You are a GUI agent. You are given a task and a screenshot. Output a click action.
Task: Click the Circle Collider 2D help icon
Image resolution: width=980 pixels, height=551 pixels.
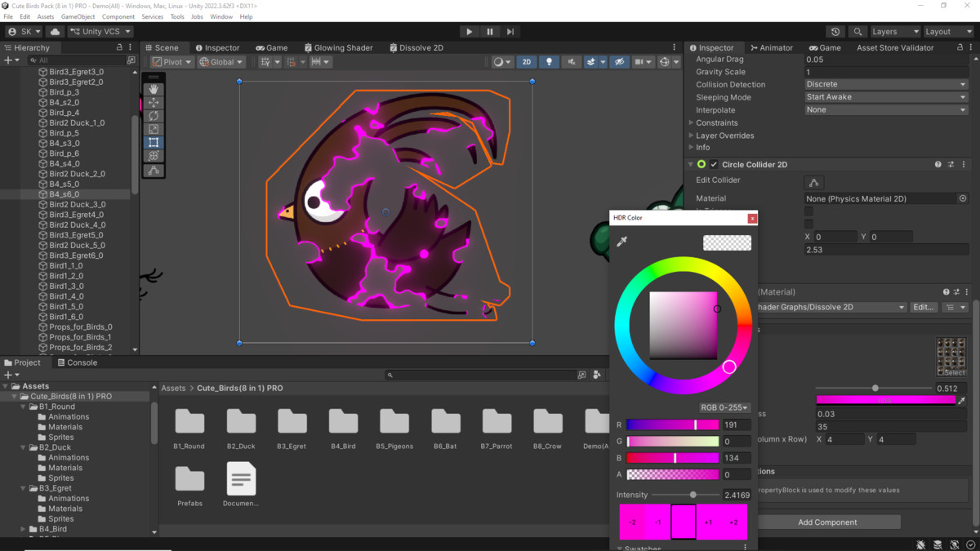pos(938,165)
